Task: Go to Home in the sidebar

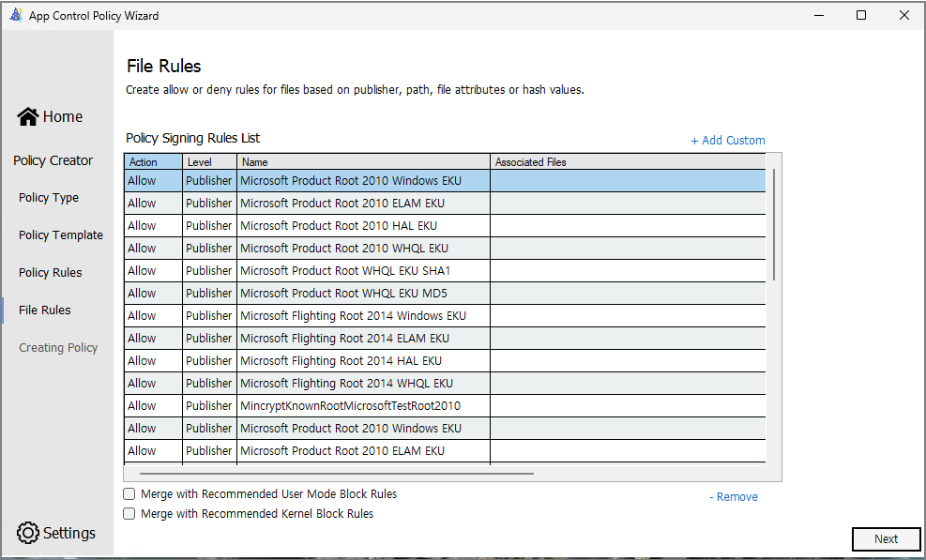Action: [51, 116]
